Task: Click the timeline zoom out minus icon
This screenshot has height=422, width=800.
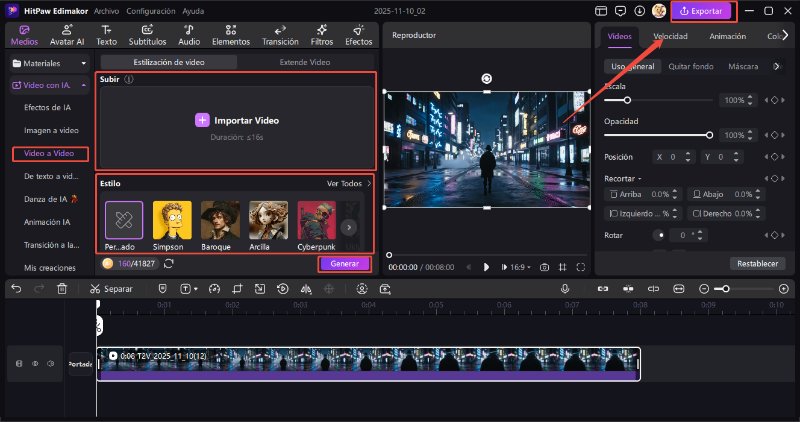Action: pos(704,289)
